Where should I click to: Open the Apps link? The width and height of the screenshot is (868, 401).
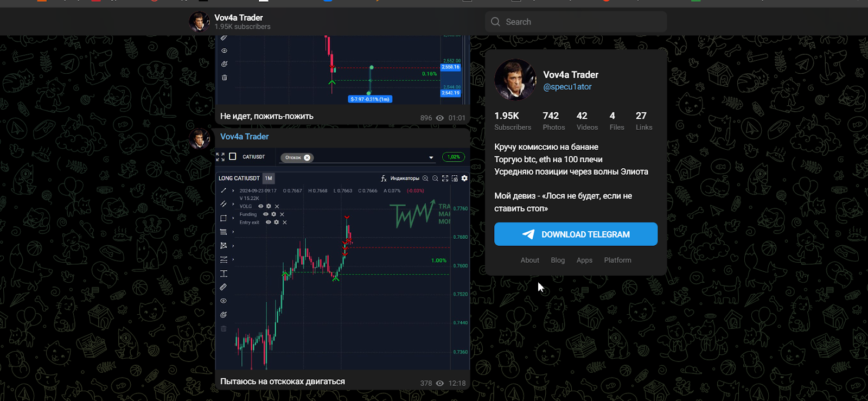coord(584,260)
